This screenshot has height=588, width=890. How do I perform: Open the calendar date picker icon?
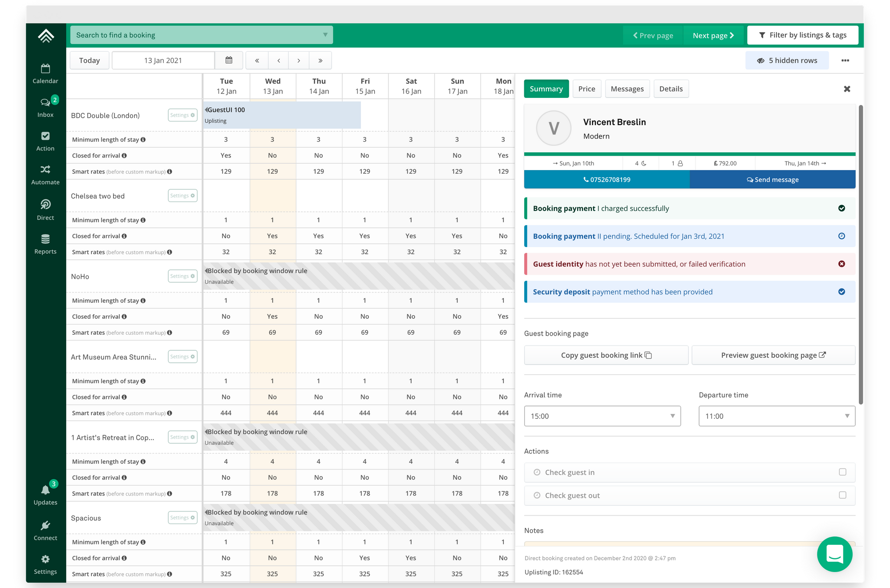(229, 61)
